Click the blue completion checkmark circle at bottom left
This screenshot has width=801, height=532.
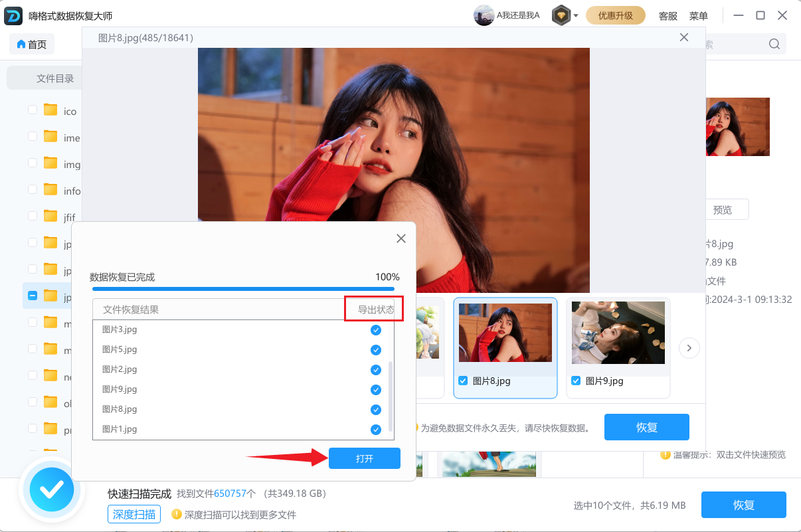(52, 490)
